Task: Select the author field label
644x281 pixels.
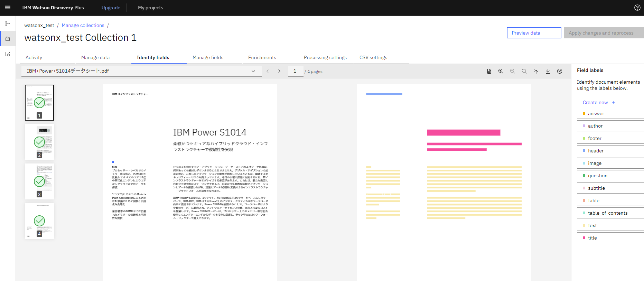Action: coord(610,126)
